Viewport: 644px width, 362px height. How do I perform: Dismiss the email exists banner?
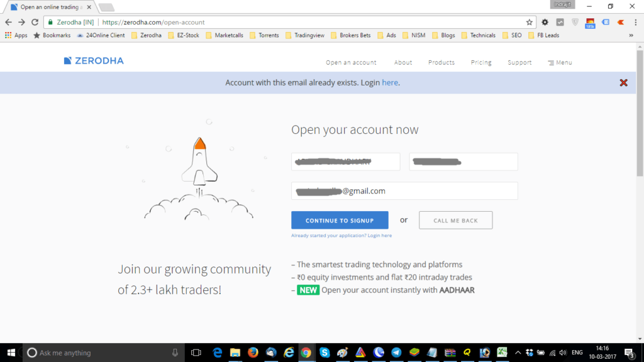click(623, 82)
